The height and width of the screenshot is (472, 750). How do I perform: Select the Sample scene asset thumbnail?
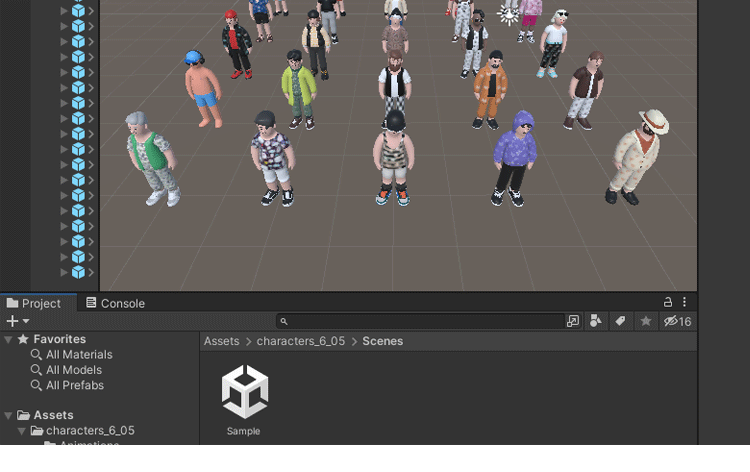click(x=245, y=392)
